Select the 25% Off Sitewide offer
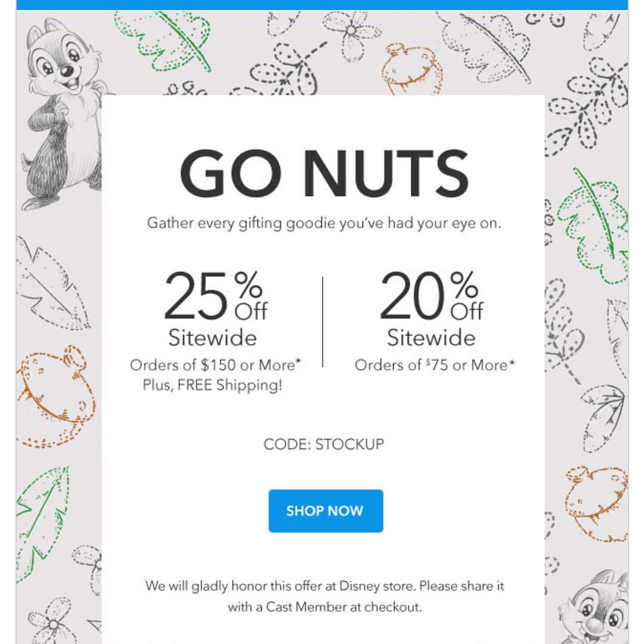The width and height of the screenshot is (644, 644). click(x=215, y=310)
